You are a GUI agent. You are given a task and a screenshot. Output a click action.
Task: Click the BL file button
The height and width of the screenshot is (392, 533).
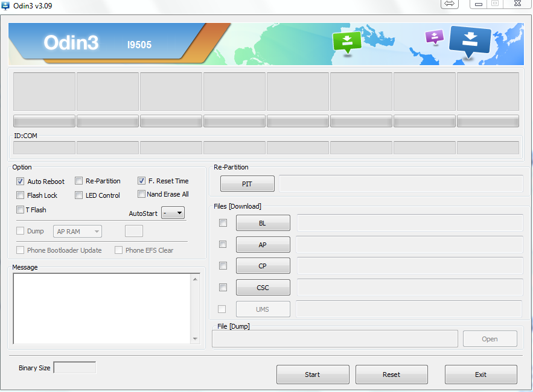[263, 223]
